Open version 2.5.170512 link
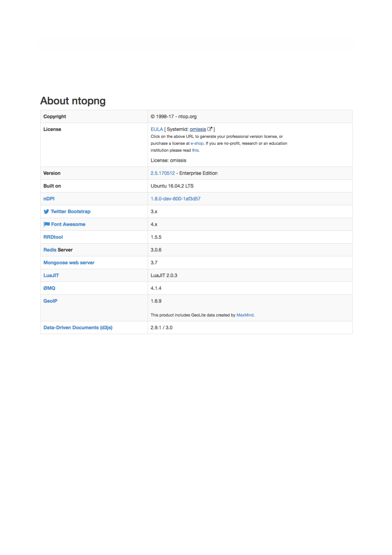Image resolution: width=392 pixels, height=555 pixels. point(163,173)
